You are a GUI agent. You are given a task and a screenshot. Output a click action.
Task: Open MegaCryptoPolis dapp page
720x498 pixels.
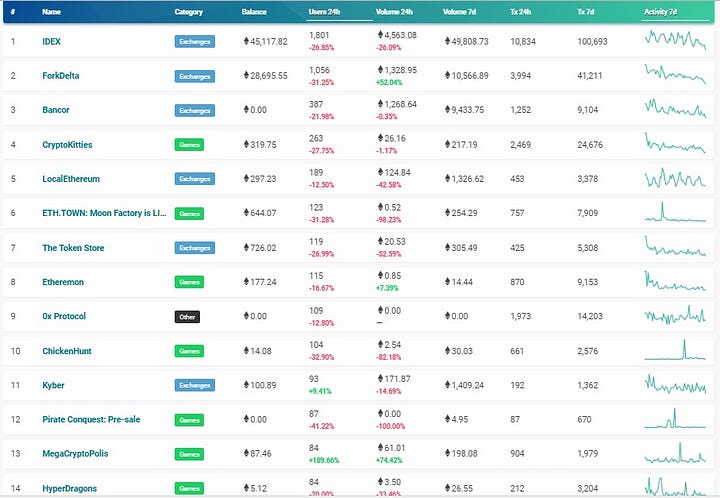pyautogui.click(x=75, y=453)
